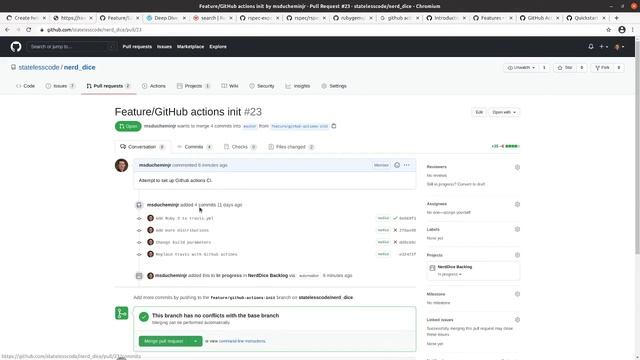This screenshot has height=360, width=640.
Task: Open the statelesscode organization link
Action: pos(39,67)
